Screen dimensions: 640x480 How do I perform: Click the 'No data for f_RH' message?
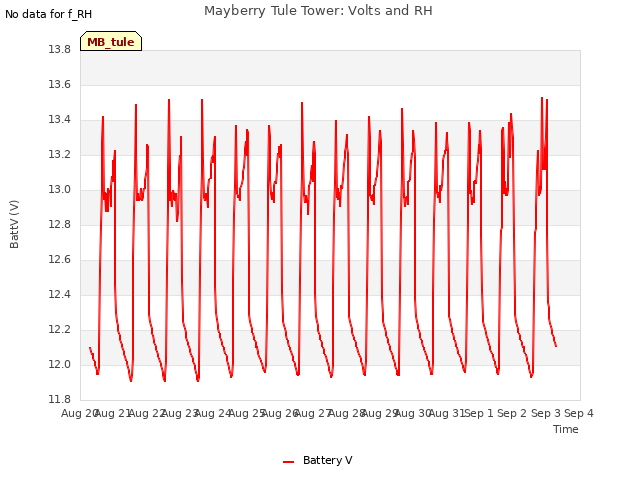49,14
